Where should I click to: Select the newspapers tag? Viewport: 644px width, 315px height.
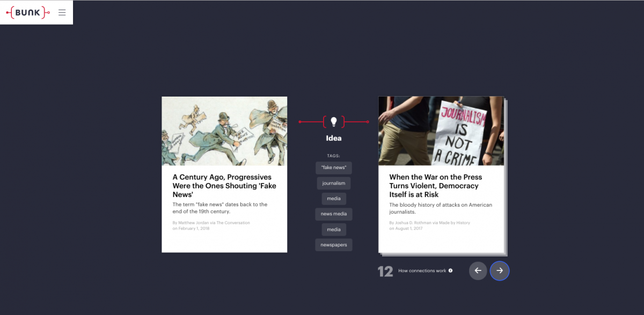tap(333, 245)
